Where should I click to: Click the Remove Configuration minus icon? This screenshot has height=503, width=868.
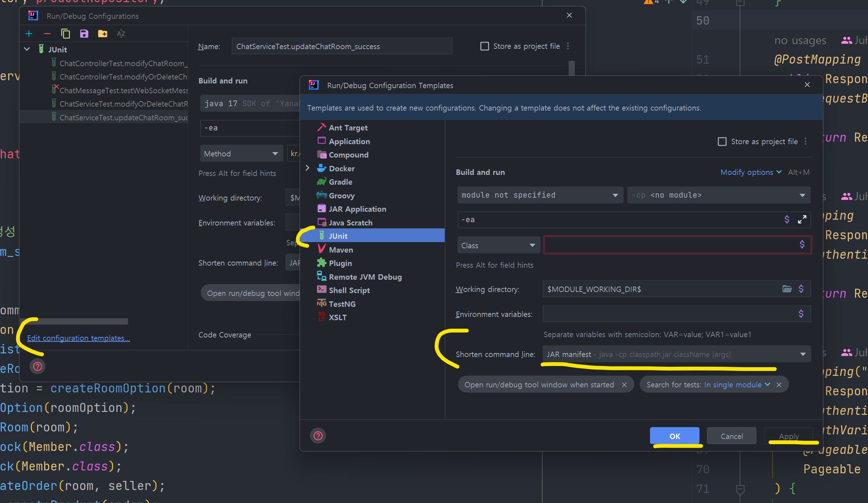[47, 34]
